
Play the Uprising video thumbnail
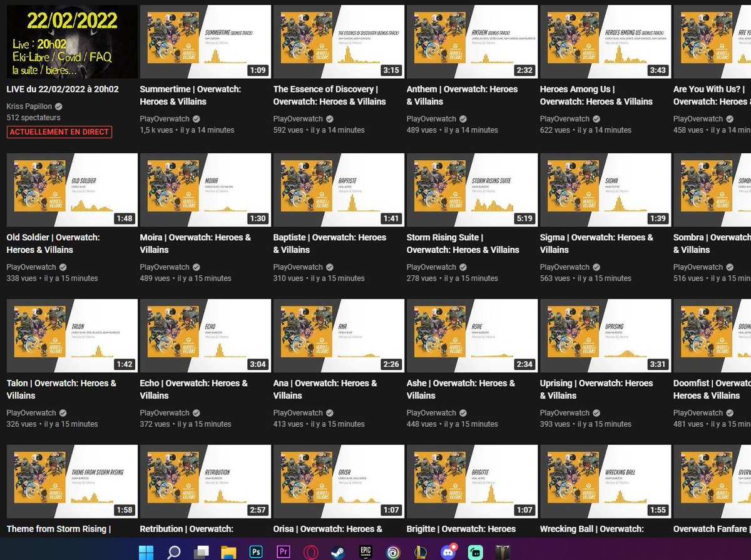click(x=605, y=336)
